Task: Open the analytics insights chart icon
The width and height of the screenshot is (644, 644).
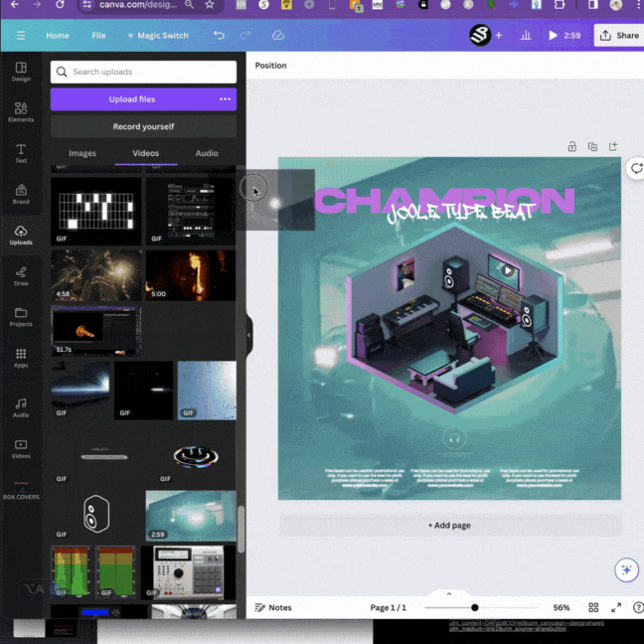Action: click(526, 36)
